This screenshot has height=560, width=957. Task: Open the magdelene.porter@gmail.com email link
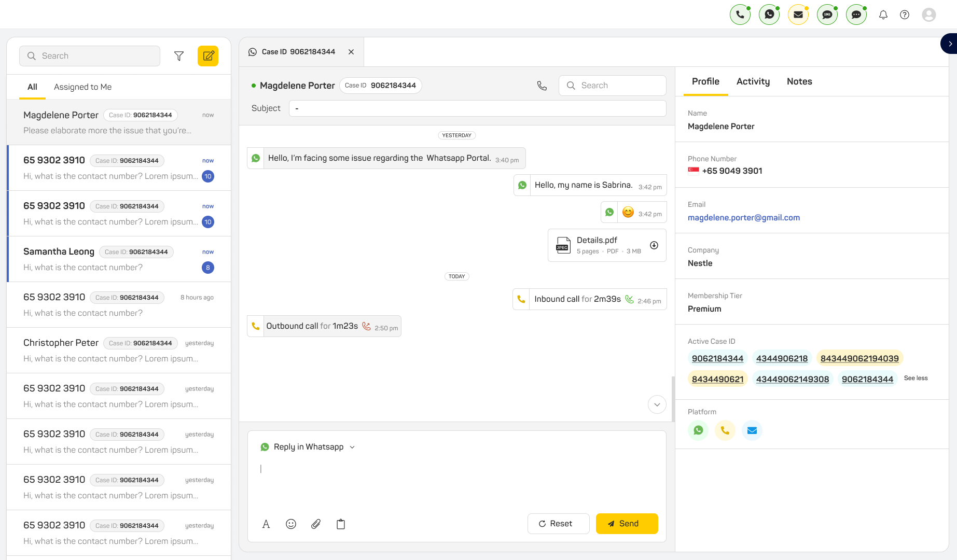click(743, 218)
